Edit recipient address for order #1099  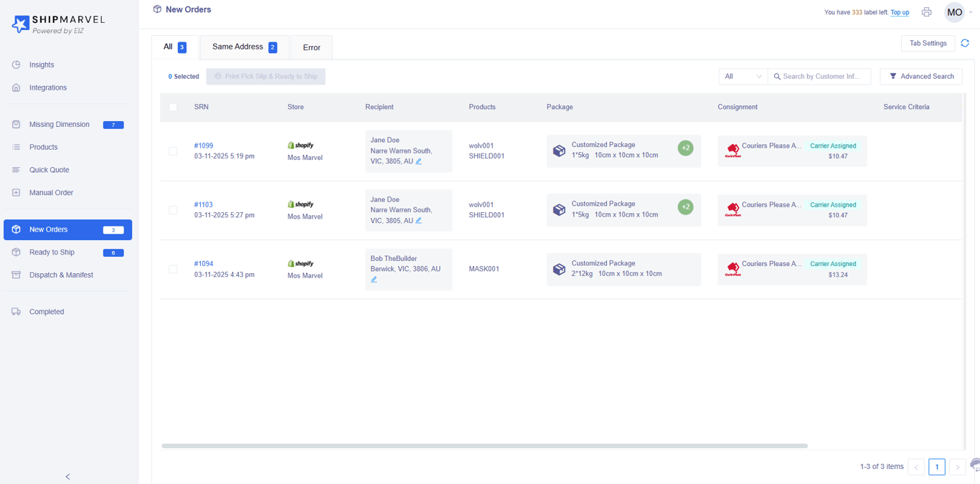click(x=418, y=161)
